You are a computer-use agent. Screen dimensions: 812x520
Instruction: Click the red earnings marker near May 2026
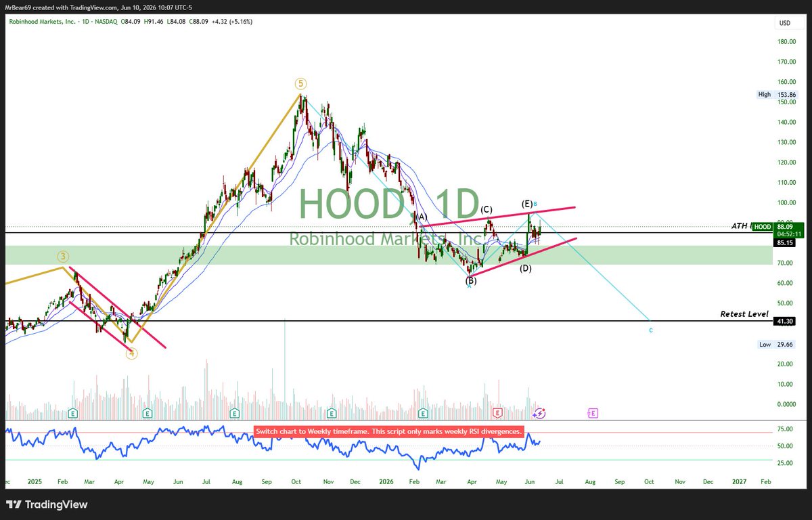click(x=497, y=412)
